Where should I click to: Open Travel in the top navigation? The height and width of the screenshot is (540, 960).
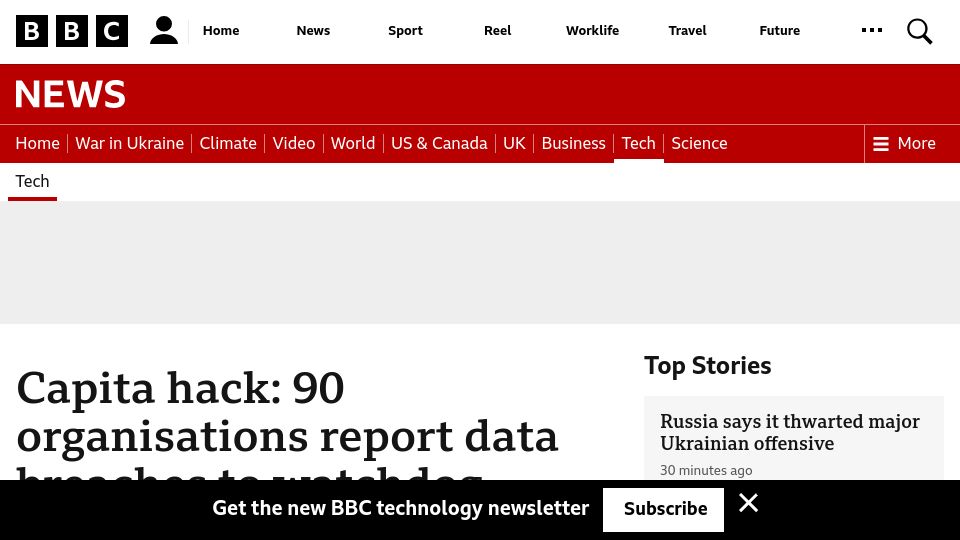687,31
